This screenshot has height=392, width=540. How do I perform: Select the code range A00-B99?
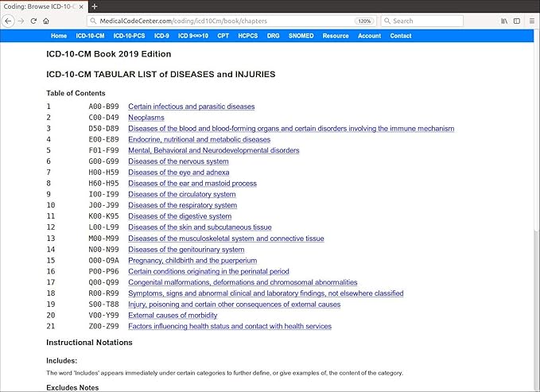[x=103, y=107]
